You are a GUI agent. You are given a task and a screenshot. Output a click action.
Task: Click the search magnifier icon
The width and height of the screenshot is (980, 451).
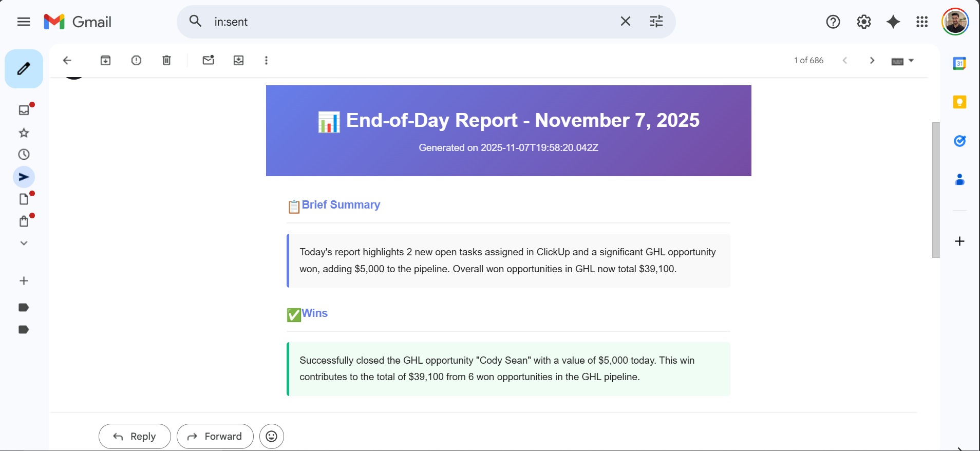click(195, 21)
